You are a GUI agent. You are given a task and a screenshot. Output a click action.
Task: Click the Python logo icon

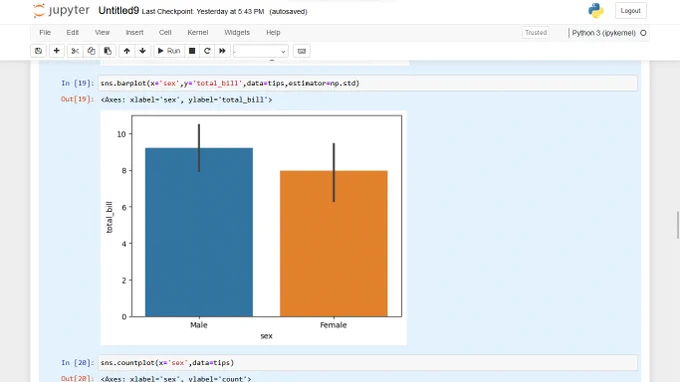pos(596,11)
